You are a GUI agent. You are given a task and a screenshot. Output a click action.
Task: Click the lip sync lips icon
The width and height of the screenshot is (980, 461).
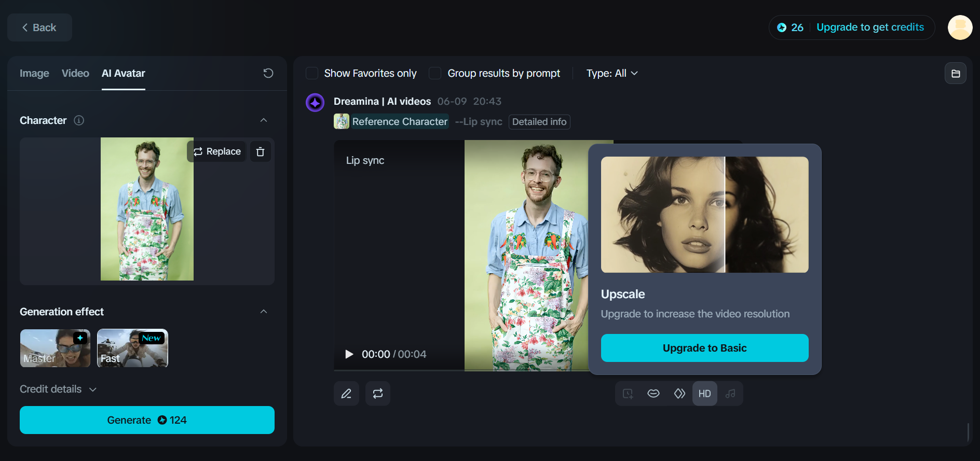point(654,394)
